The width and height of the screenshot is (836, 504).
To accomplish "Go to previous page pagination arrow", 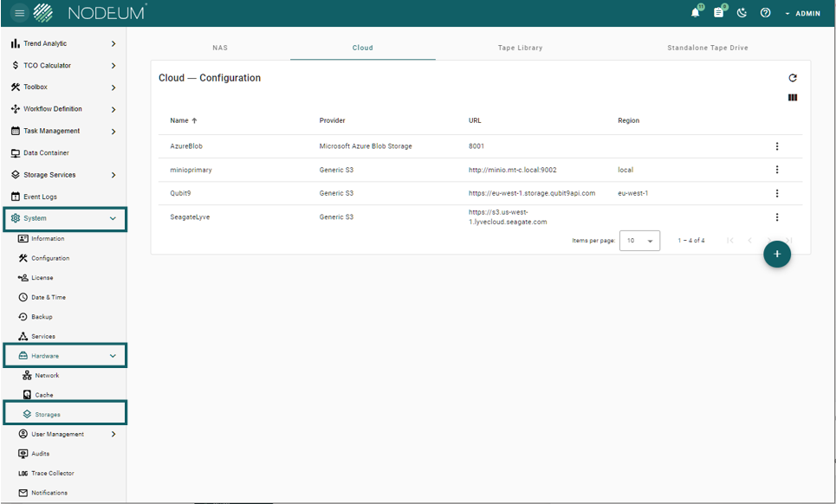I will [x=749, y=240].
